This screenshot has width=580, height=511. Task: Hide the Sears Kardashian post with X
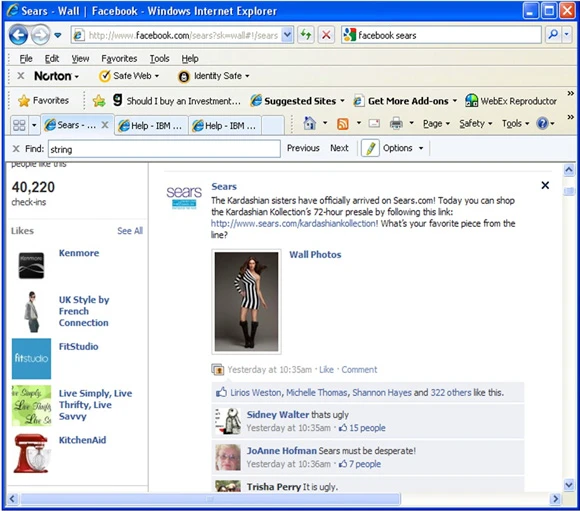coord(545,185)
